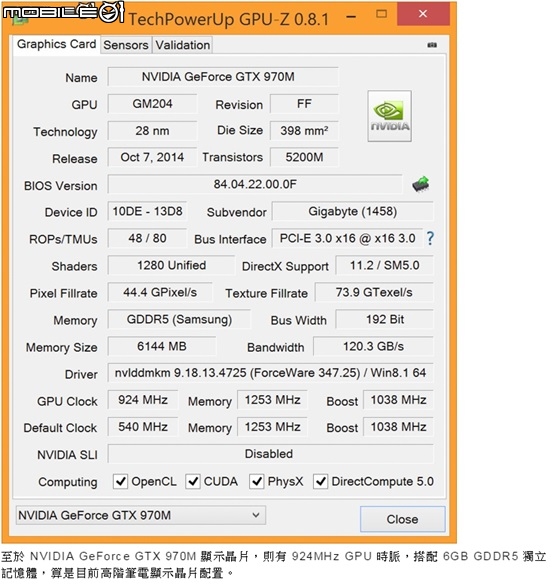Click the Device ID field 10DE - 13D8
The width and height of the screenshot is (554, 588).
147,212
